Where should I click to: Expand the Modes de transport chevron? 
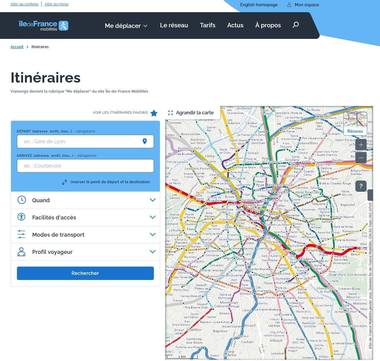point(153,234)
